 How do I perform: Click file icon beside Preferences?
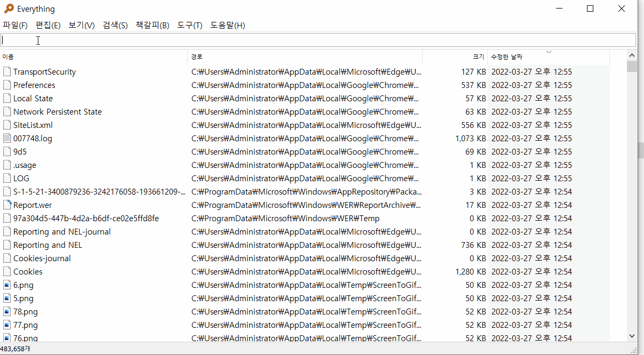click(7, 85)
